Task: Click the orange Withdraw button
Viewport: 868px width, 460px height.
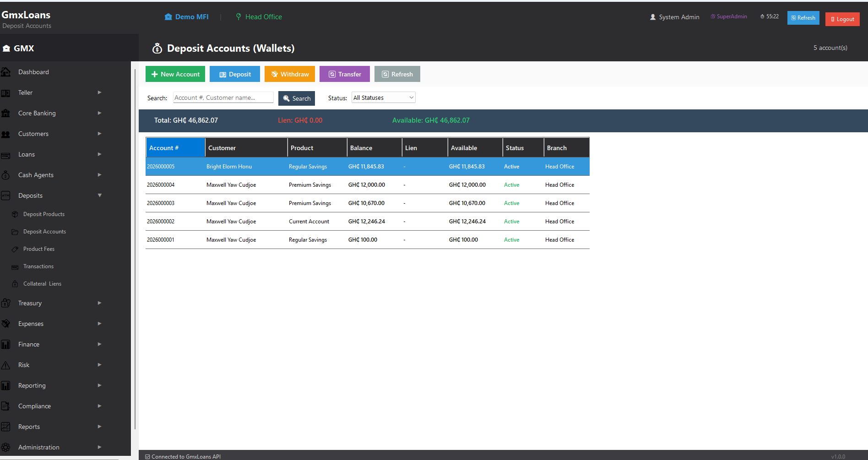Action: coord(290,74)
